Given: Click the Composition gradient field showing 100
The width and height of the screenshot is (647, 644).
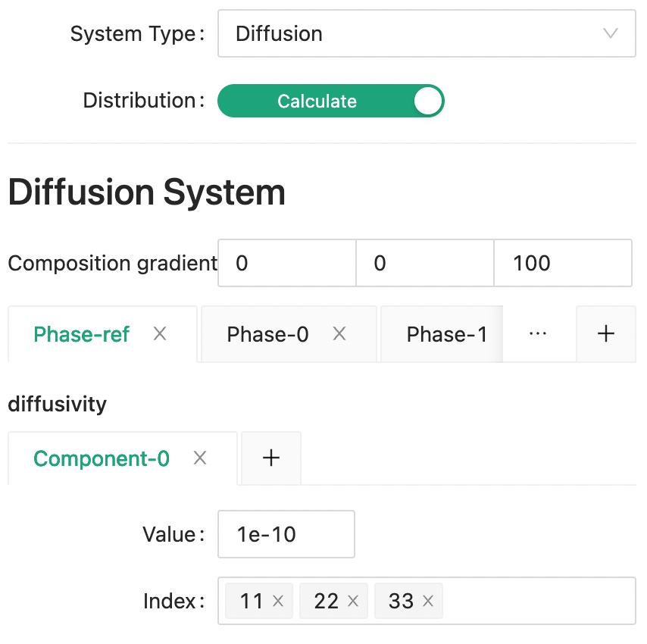Looking at the screenshot, I should [x=563, y=264].
